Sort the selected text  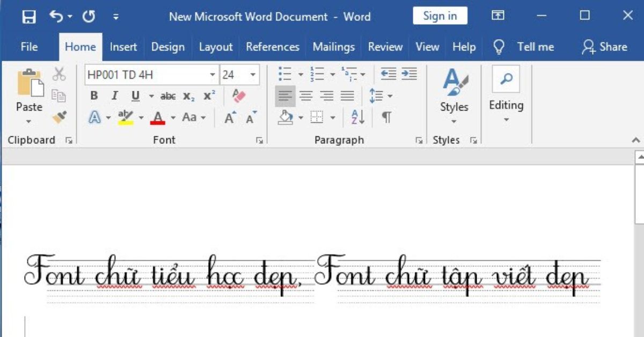[x=357, y=117]
